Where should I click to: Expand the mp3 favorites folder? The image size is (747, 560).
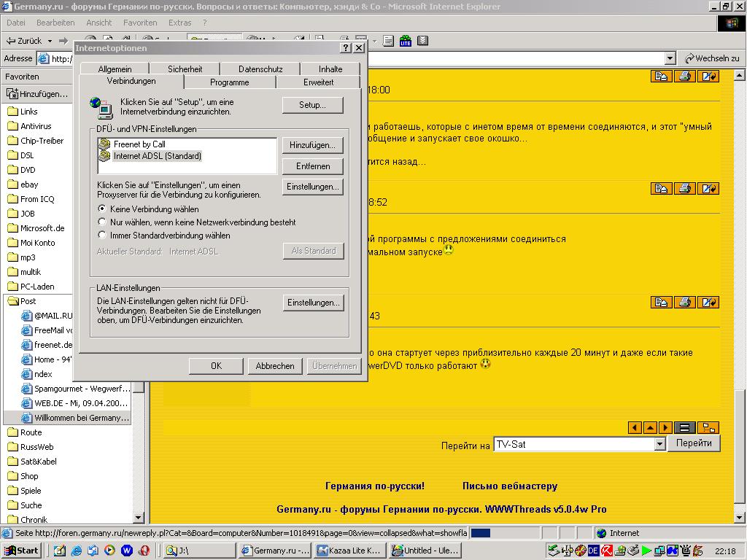pos(21,257)
